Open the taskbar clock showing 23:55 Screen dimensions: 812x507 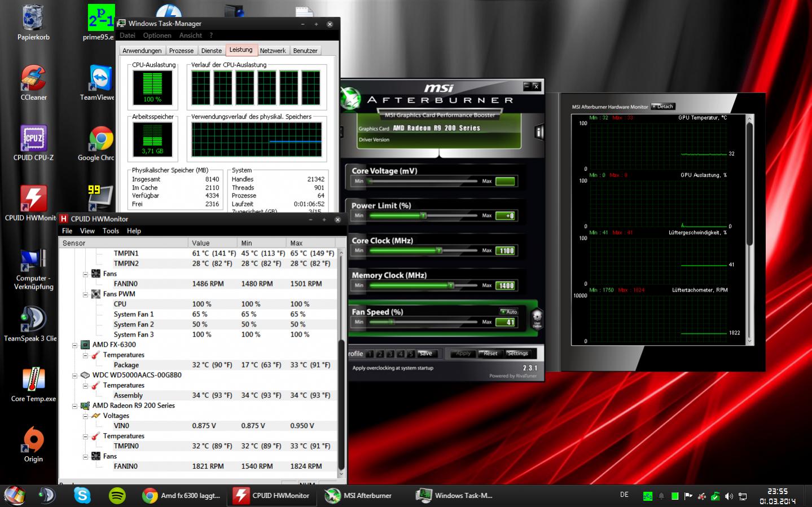pos(777,496)
